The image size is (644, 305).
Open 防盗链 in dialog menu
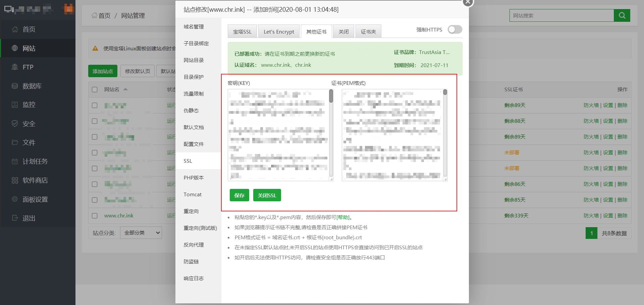click(198, 261)
